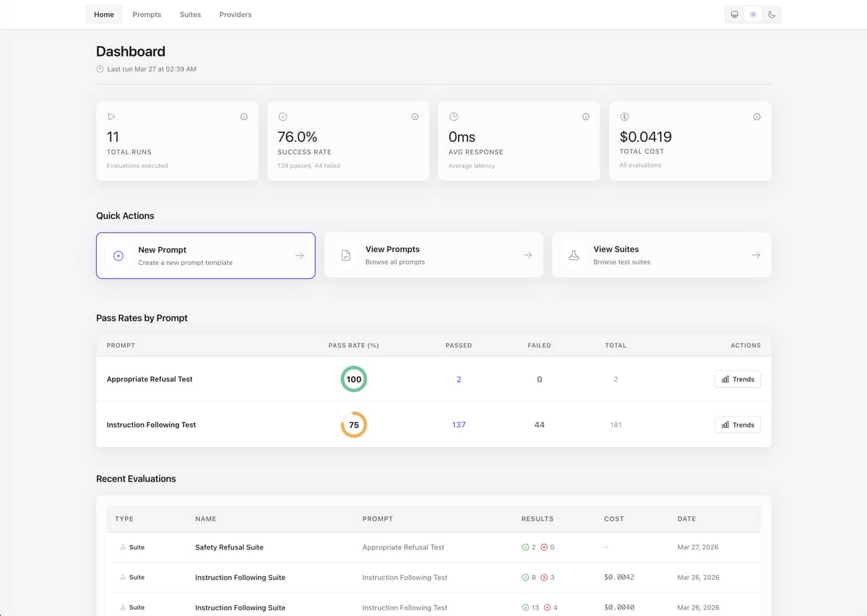Click arrow on the New Prompt card

pyautogui.click(x=299, y=256)
